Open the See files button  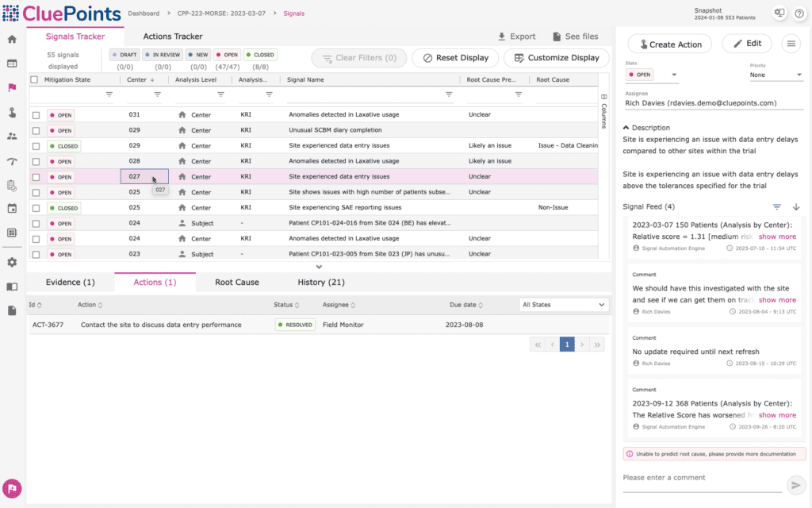coord(576,37)
